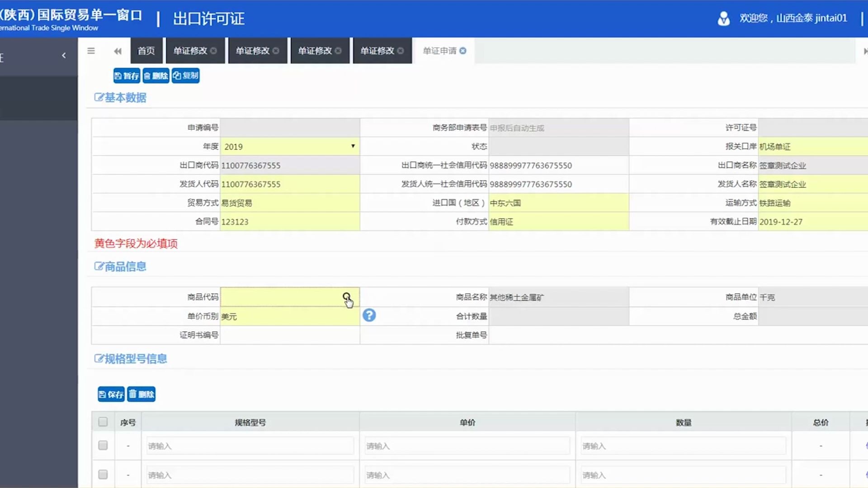The height and width of the screenshot is (488, 868).
Task: Click edit icon beside 规格型号信息 heading
Action: (x=99, y=358)
